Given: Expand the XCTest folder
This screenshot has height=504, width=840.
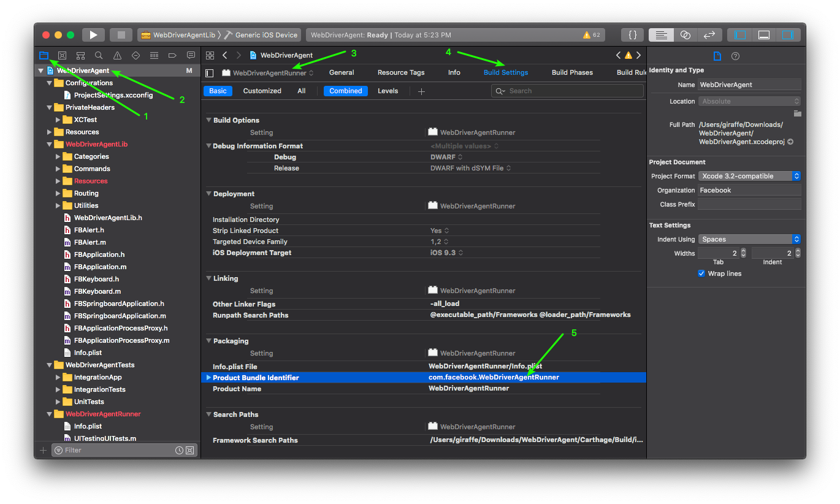Looking at the screenshot, I should pyautogui.click(x=58, y=120).
